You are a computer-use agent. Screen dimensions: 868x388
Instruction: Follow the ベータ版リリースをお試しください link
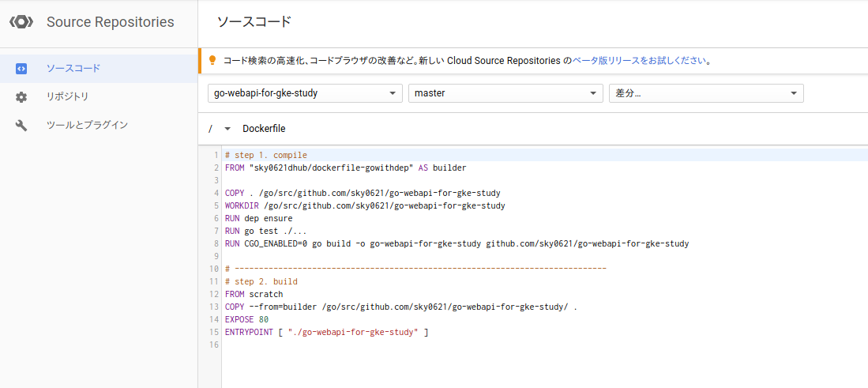[639, 61]
